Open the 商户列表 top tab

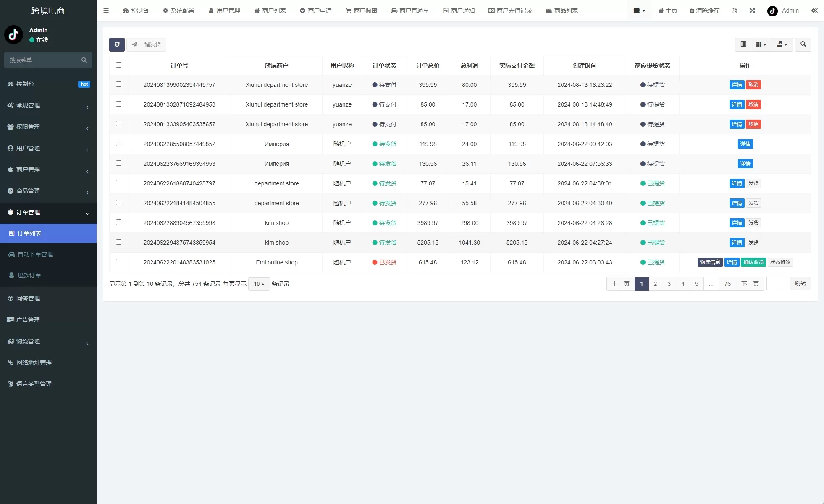click(x=270, y=10)
